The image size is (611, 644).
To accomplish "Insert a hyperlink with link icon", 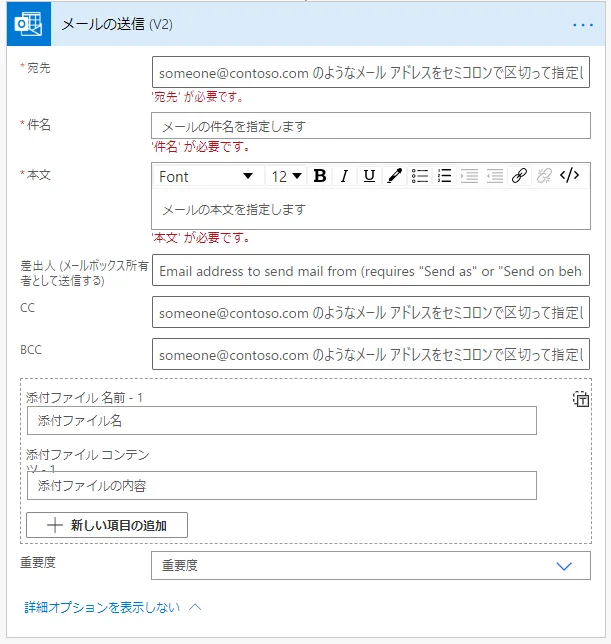I will click(519, 176).
